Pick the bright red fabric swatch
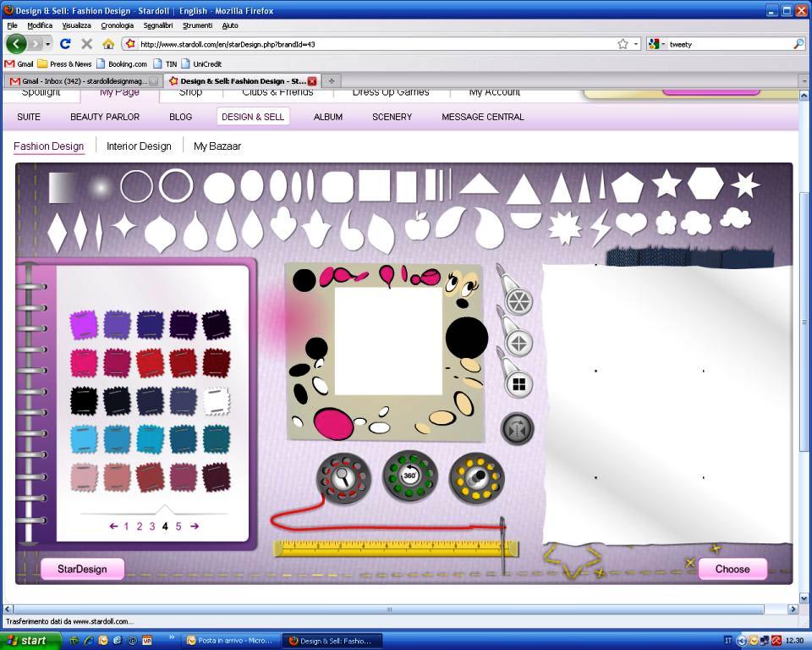This screenshot has height=650, width=812. tap(151, 362)
